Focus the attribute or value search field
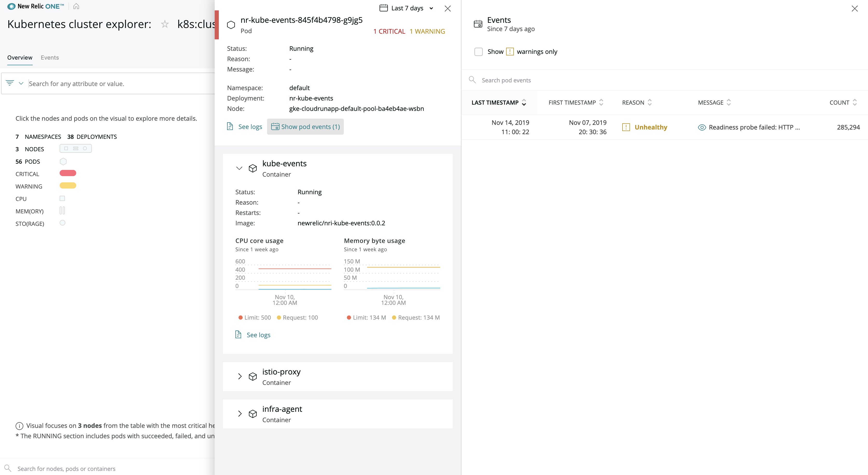Image resolution: width=868 pixels, height=475 pixels. coord(121,83)
